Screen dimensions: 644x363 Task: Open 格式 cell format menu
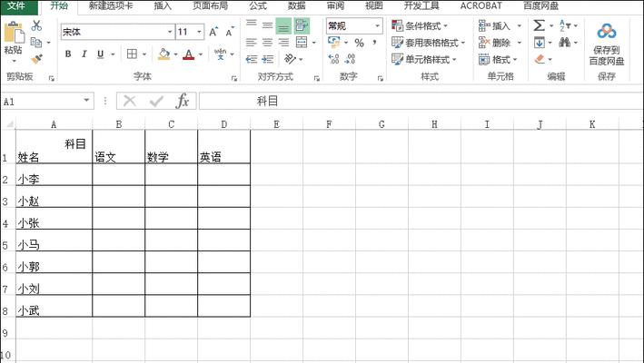pyautogui.click(x=498, y=60)
